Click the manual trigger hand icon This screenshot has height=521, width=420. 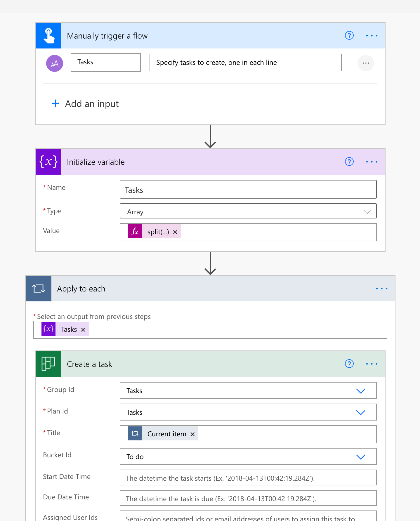pos(48,36)
